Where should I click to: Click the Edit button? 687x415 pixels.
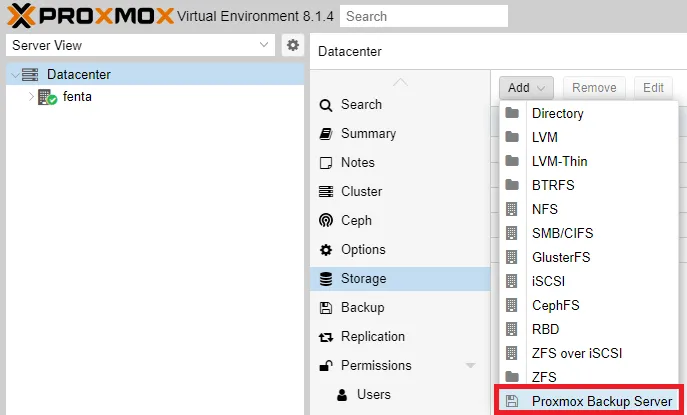pos(653,88)
